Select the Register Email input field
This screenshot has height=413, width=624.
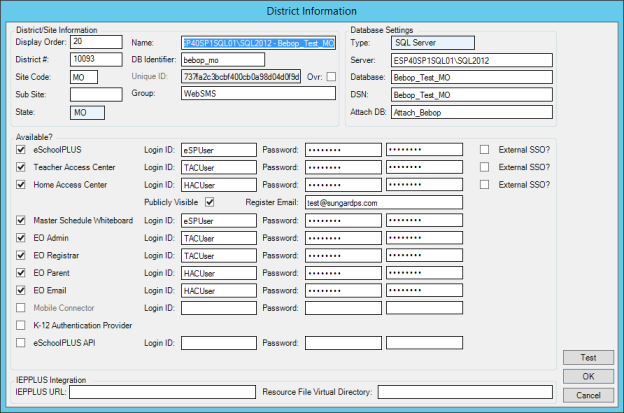(x=383, y=203)
